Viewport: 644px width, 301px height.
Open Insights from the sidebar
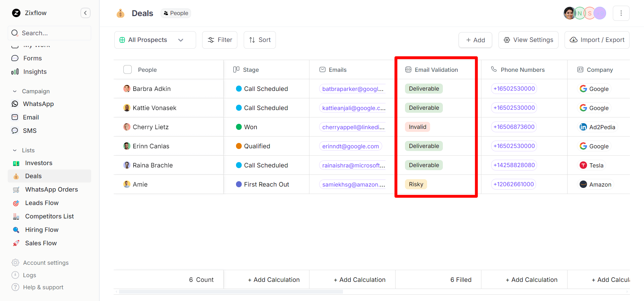tap(35, 72)
